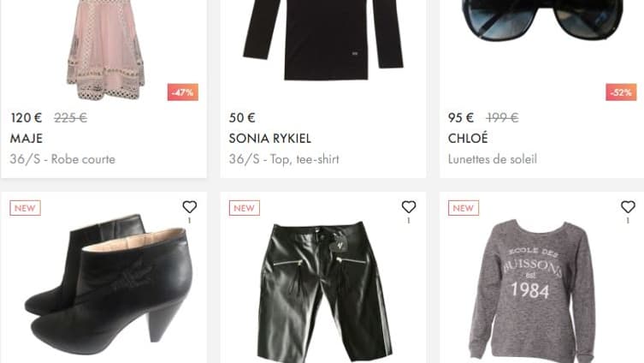View the black leather shorts photo

(x=323, y=291)
